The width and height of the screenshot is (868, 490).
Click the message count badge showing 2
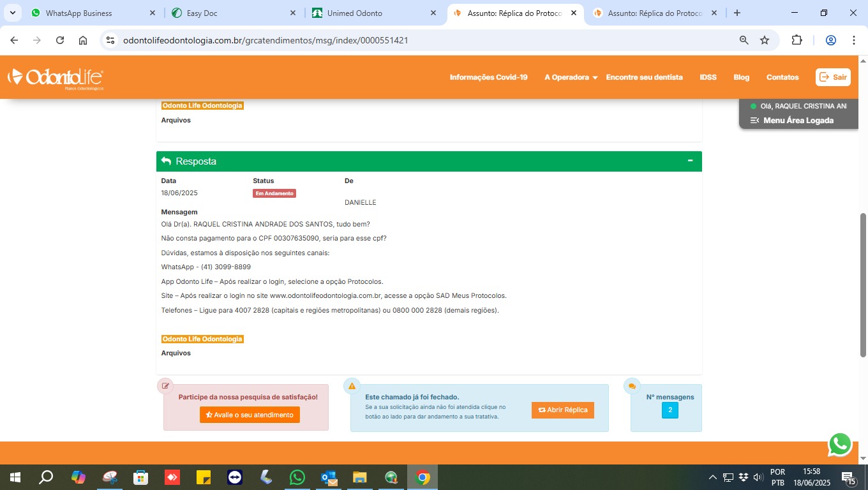point(670,410)
